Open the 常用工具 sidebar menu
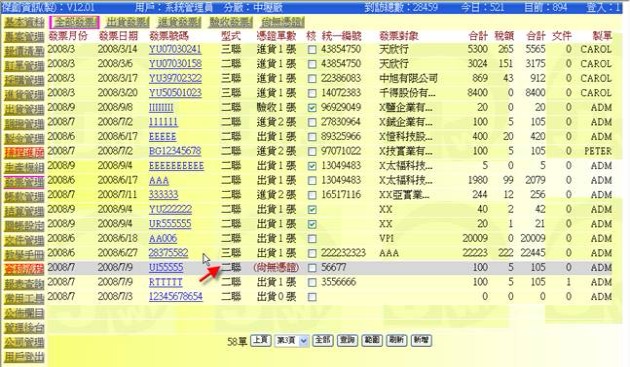 coord(24,299)
